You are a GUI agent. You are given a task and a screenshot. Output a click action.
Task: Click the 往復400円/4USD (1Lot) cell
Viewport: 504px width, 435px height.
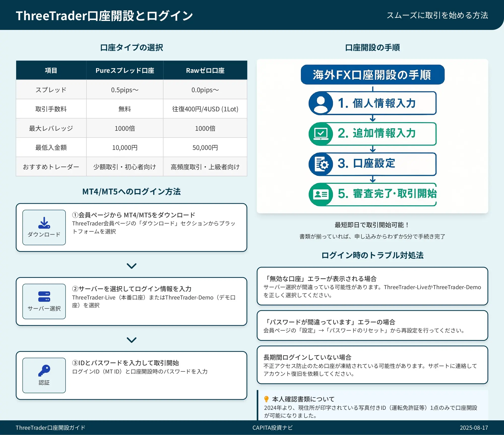pos(205,109)
